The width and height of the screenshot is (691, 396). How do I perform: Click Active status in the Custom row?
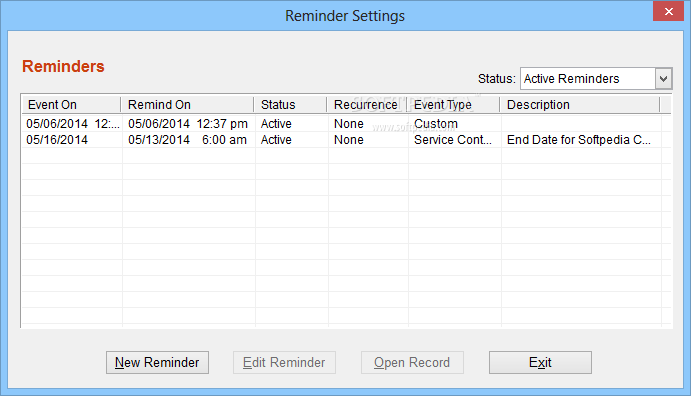276,124
